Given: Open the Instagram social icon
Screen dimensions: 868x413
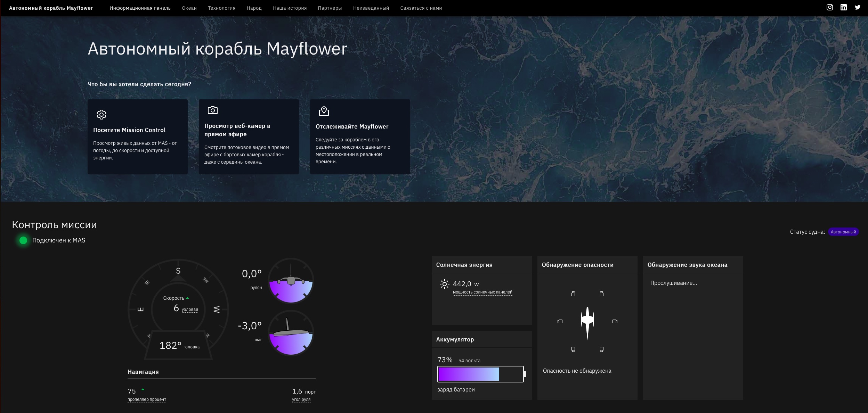Looking at the screenshot, I should (829, 8).
